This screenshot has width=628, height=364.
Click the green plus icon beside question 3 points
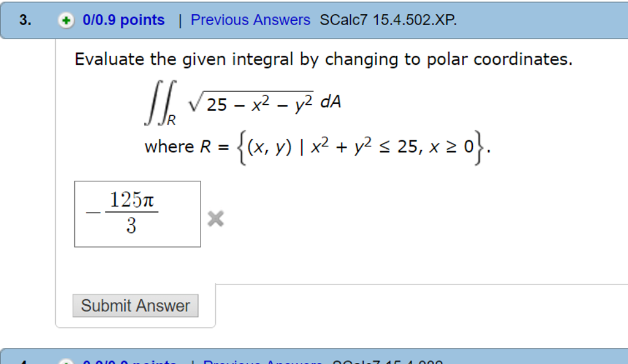point(65,20)
